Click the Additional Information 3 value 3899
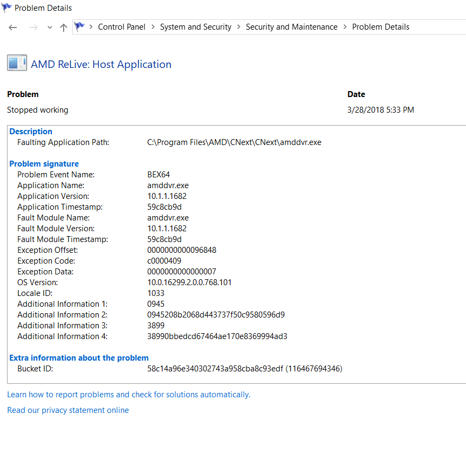466x476 pixels. [x=155, y=326]
